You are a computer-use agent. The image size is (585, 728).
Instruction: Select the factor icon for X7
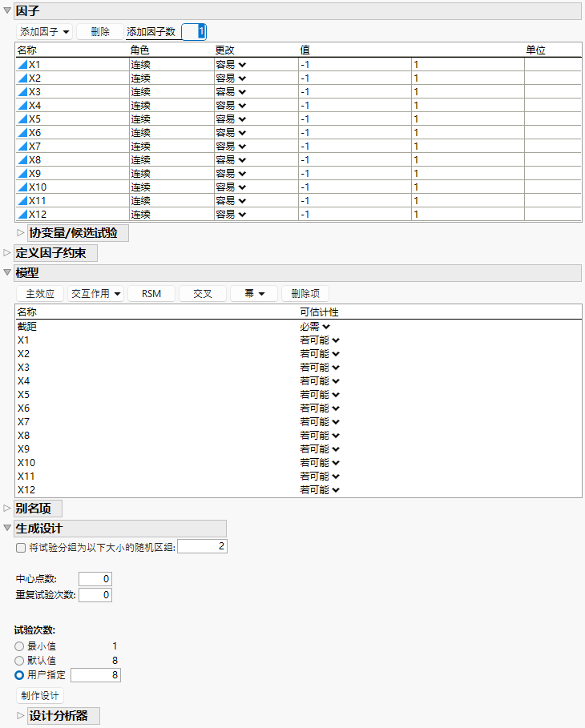point(22,147)
